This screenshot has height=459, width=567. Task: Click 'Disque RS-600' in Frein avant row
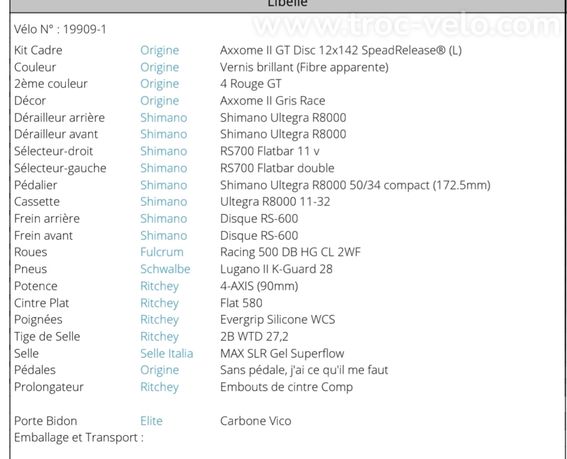pyautogui.click(x=259, y=235)
